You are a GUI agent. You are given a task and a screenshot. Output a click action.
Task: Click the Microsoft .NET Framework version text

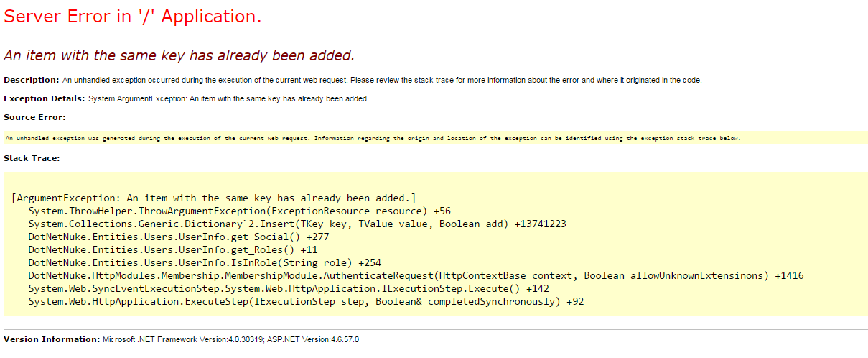coord(184,339)
